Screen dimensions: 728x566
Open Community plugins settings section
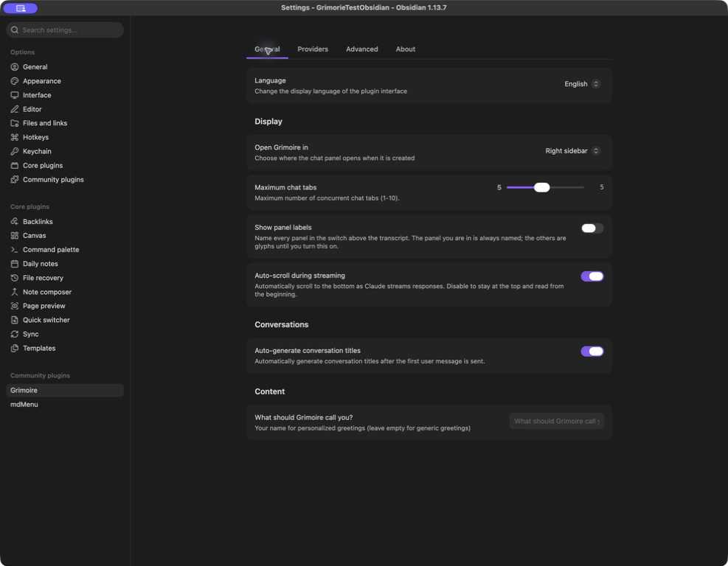(65, 180)
